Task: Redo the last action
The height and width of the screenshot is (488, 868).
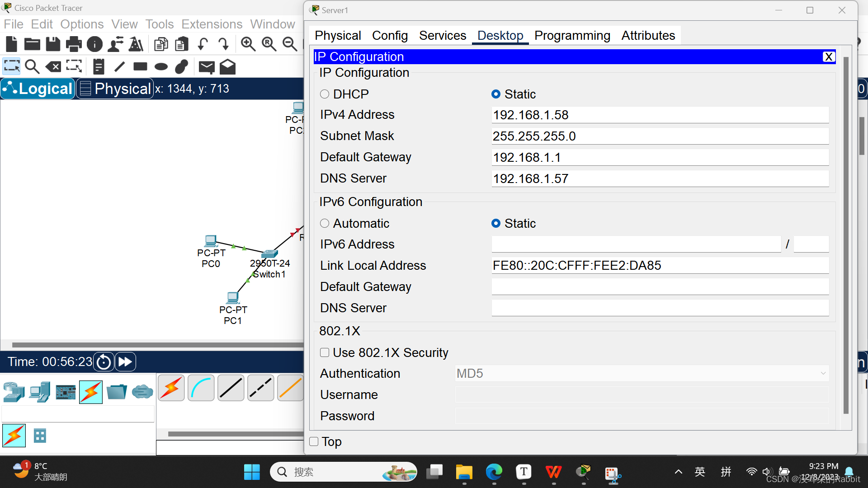Action: tap(223, 44)
